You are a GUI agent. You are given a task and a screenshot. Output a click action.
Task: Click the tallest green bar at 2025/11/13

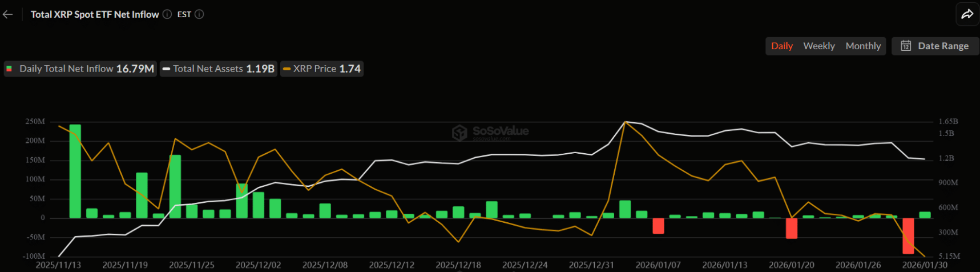point(75,171)
